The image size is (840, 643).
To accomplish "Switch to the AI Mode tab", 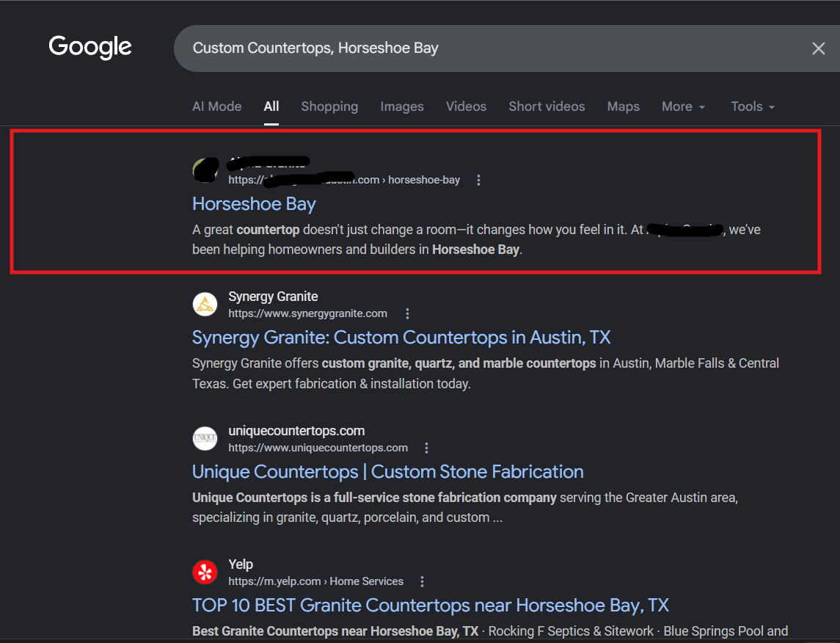I will tap(217, 106).
